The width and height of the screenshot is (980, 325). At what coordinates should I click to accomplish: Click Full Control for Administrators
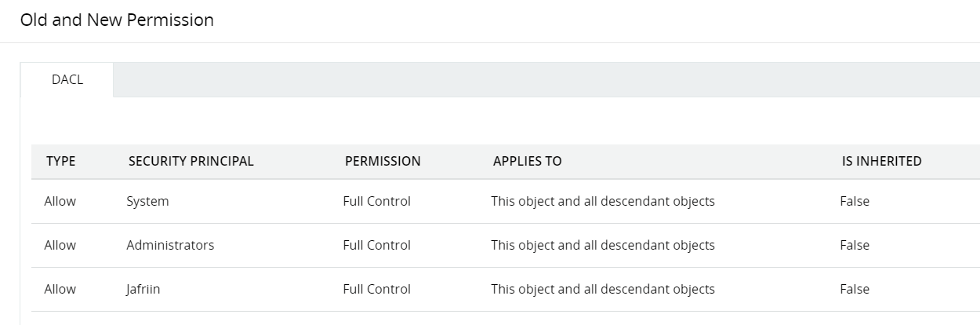[376, 245]
